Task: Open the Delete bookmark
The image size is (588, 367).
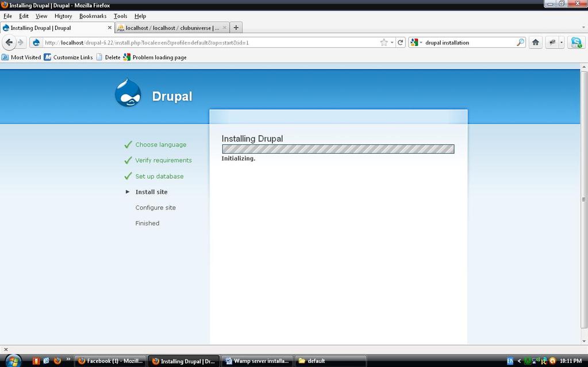Action: tap(109, 57)
